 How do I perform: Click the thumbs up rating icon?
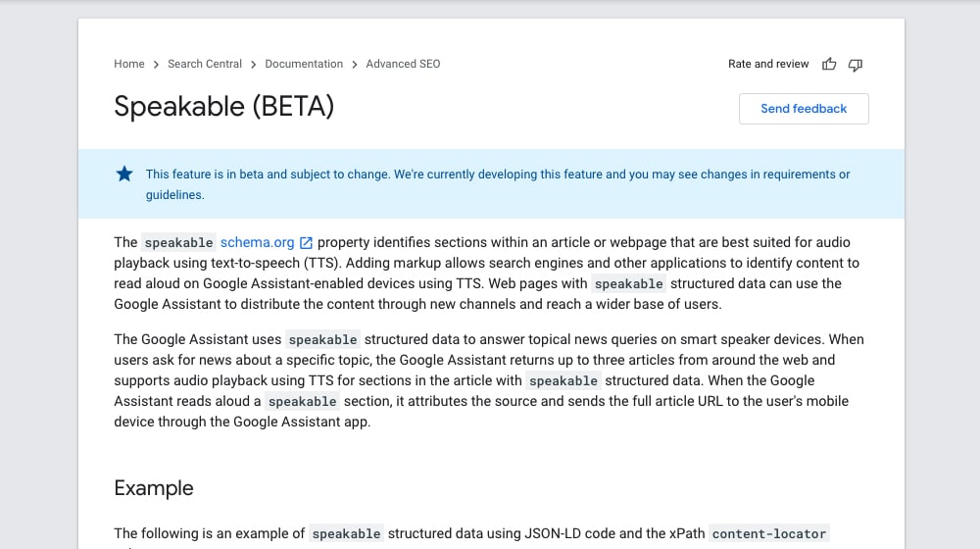829,64
